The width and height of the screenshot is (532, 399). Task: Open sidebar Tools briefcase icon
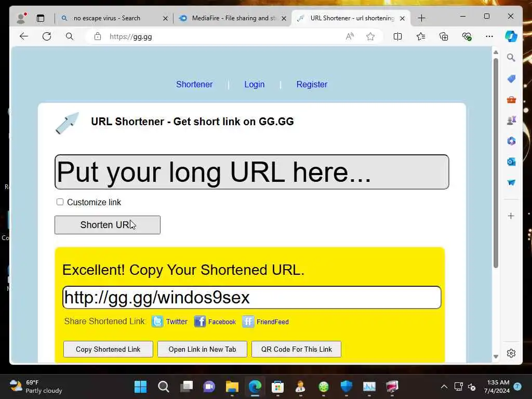(x=511, y=100)
